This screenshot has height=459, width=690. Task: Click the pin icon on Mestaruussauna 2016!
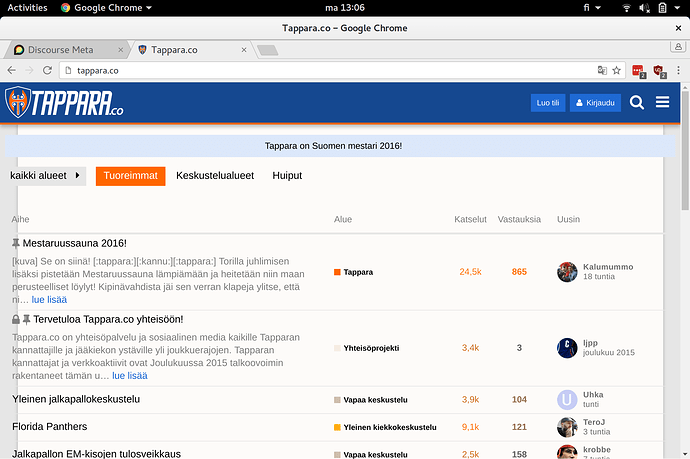point(16,243)
